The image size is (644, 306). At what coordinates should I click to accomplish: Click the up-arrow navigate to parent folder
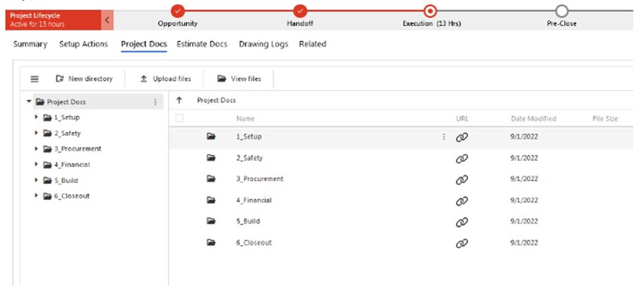point(179,101)
